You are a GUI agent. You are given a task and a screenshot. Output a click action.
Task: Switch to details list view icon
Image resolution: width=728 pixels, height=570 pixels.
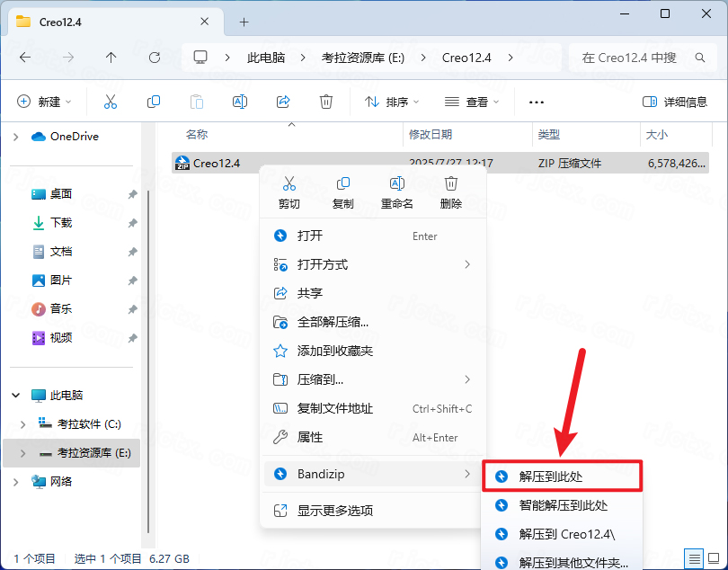coord(695,557)
